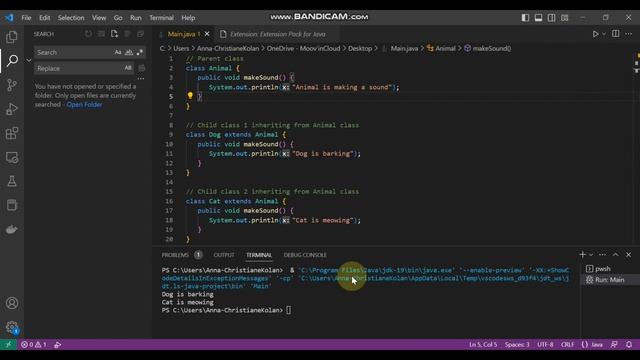Click View as Tree icon in Search header
640x360 pixels.
(127, 34)
